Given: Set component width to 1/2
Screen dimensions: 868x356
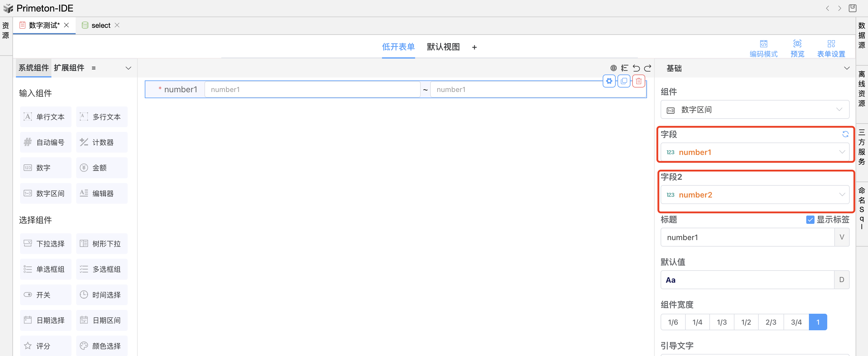Looking at the screenshot, I should click(x=746, y=322).
